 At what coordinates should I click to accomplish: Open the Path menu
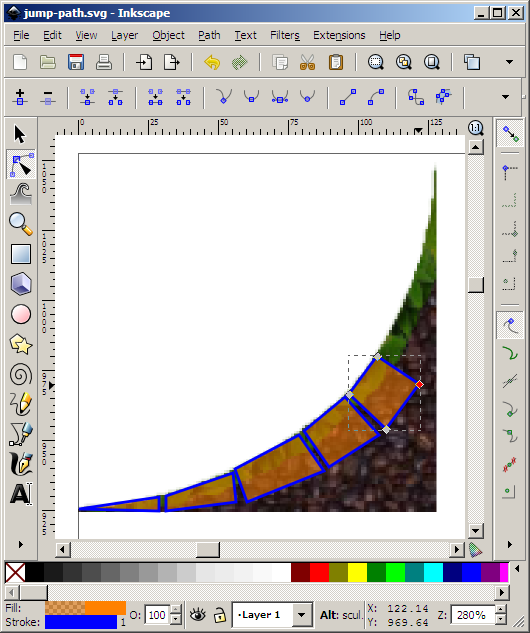[209, 36]
